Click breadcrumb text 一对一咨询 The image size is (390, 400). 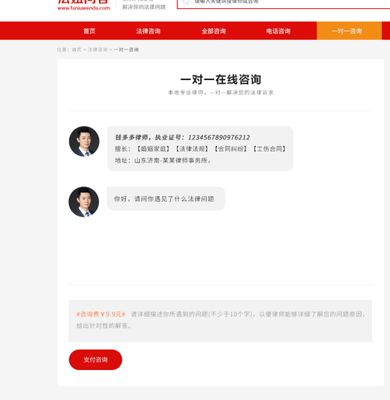tap(126, 50)
